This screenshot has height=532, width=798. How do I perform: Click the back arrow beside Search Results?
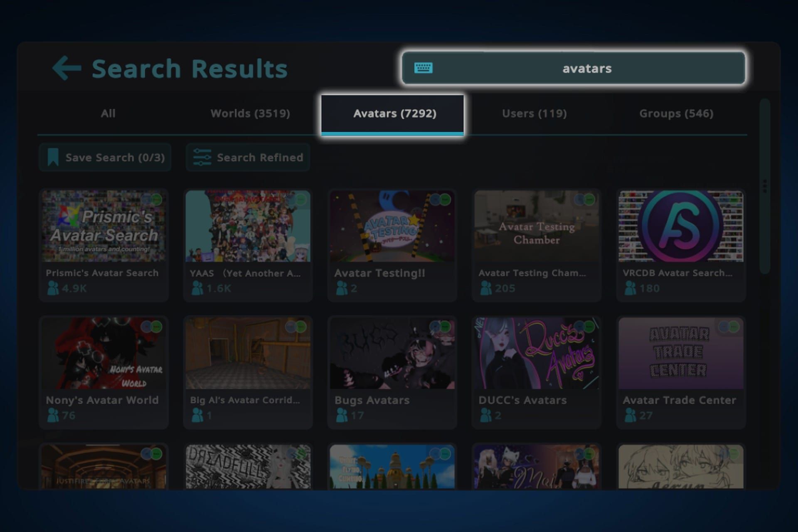click(x=66, y=68)
